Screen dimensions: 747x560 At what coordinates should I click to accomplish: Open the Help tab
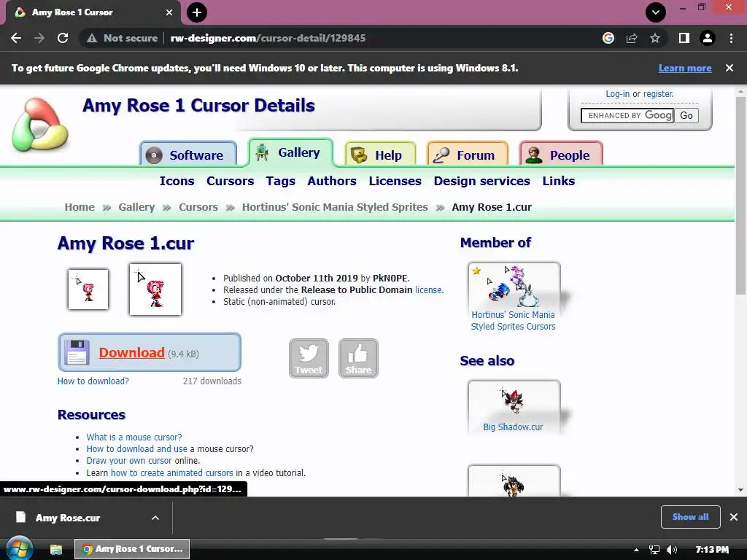click(381, 155)
